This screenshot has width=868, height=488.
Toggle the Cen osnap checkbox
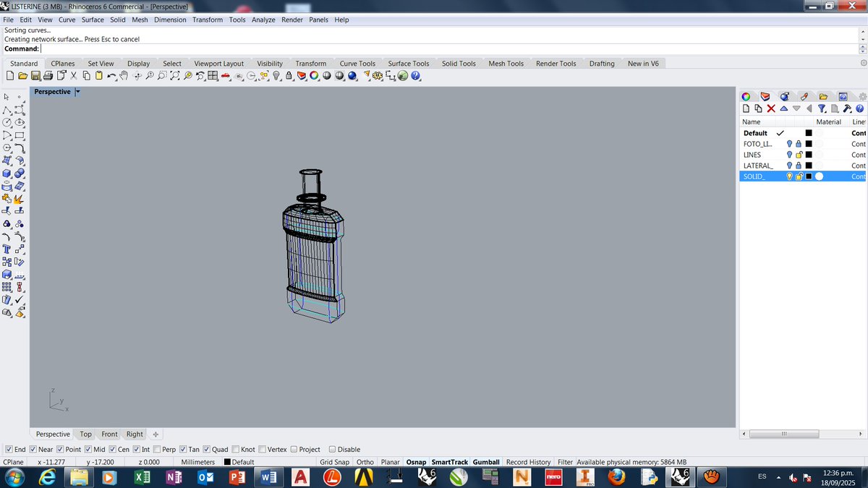[112, 450]
